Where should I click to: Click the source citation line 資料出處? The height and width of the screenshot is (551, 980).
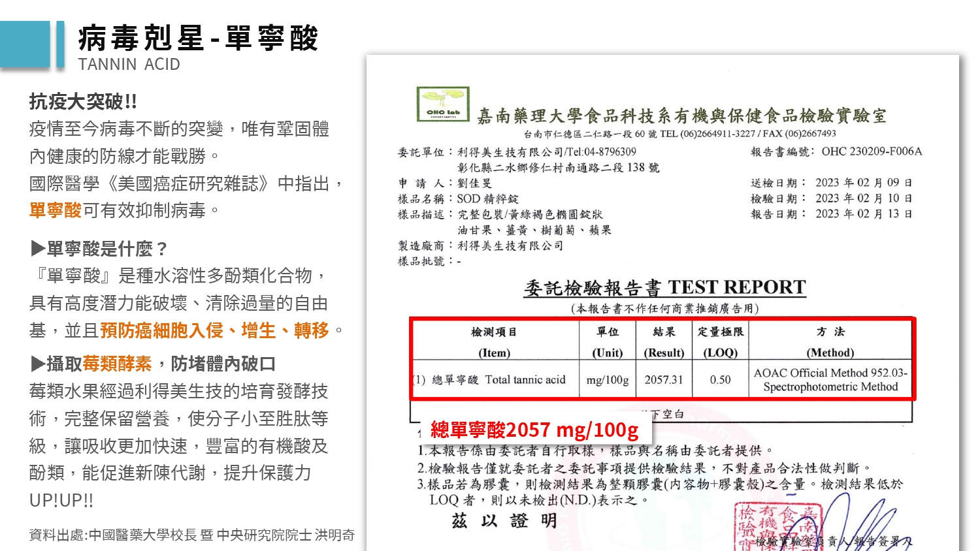(x=191, y=535)
